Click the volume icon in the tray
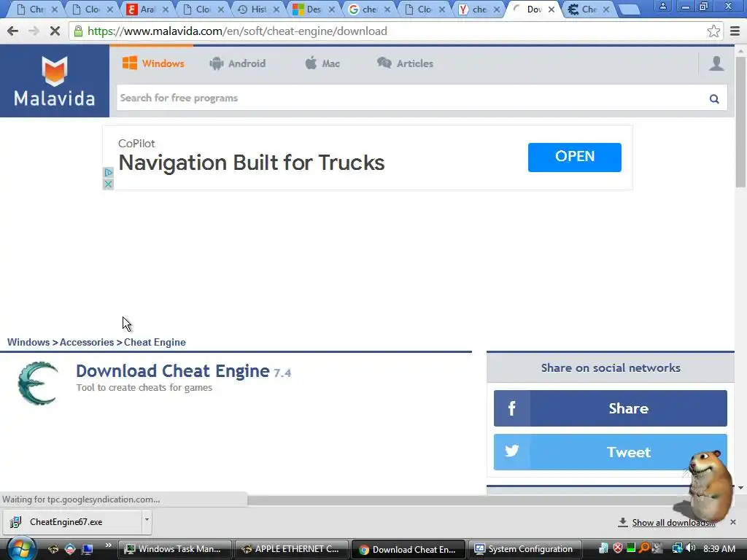The width and height of the screenshot is (747, 560). (691, 548)
